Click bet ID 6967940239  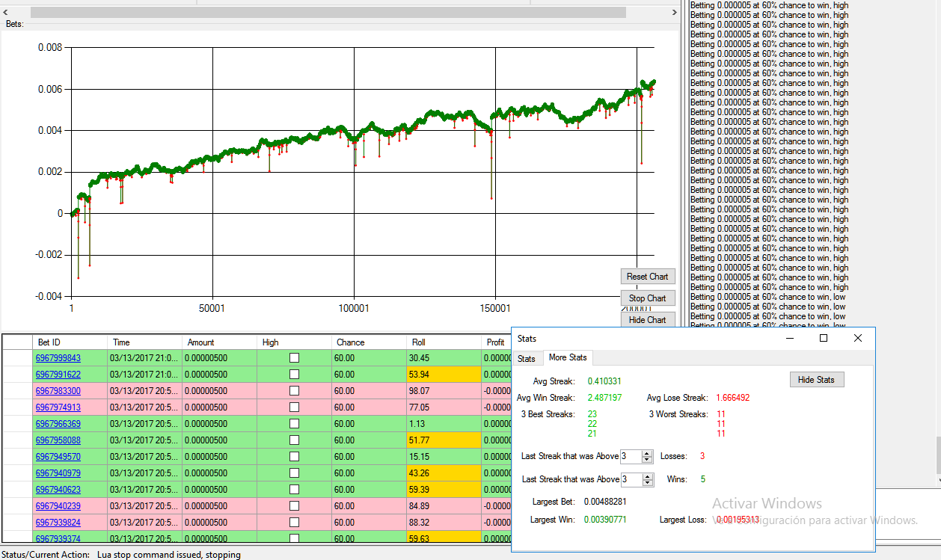click(58, 506)
